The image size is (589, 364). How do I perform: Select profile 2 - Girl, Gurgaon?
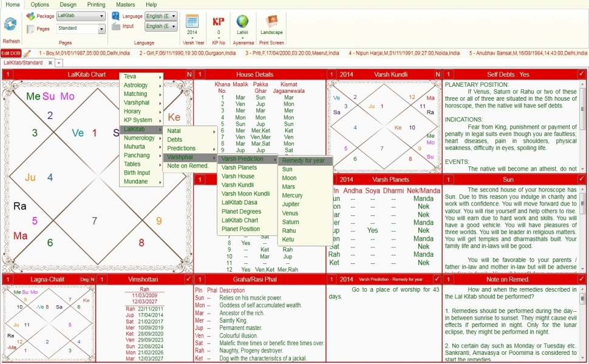pyautogui.click(x=188, y=53)
